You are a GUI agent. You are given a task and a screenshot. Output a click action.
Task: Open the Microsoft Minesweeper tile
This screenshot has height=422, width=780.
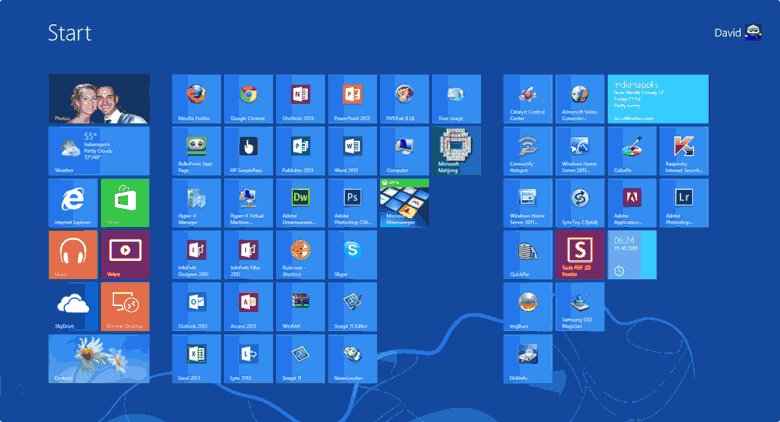tap(404, 203)
